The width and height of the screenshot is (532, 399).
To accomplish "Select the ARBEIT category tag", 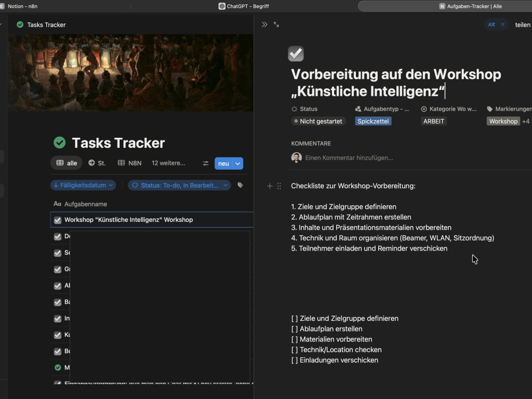I will (x=434, y=121).
